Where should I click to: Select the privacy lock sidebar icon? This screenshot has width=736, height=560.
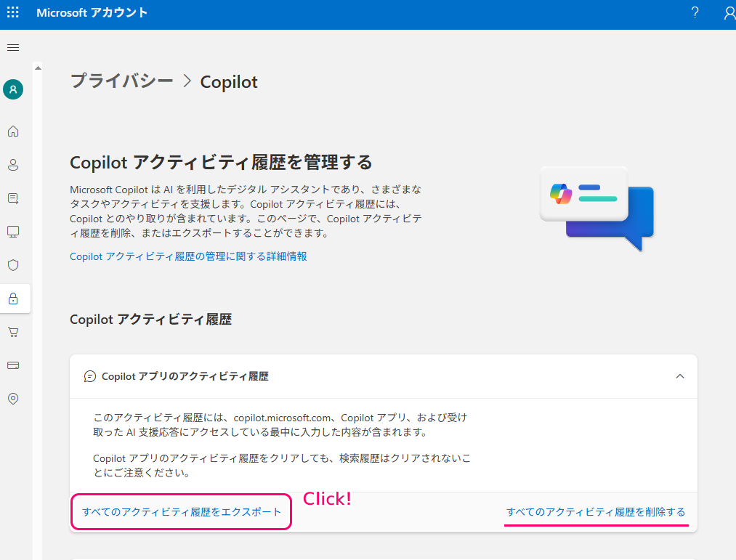coord(13,299)
